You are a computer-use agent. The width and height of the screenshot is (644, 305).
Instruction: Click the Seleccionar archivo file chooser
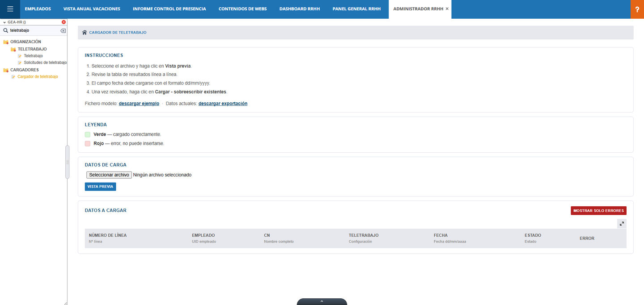tap(109, 175)
